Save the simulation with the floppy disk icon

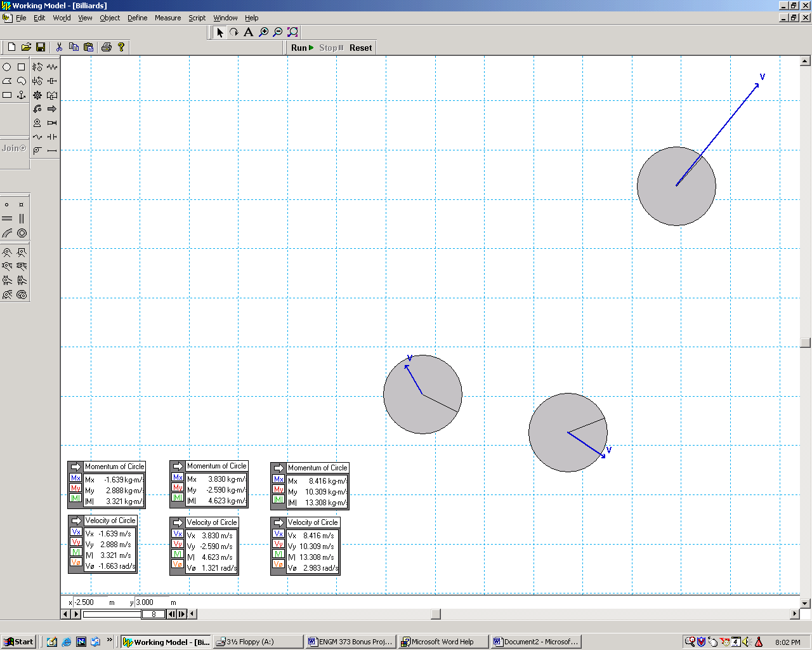41,47
